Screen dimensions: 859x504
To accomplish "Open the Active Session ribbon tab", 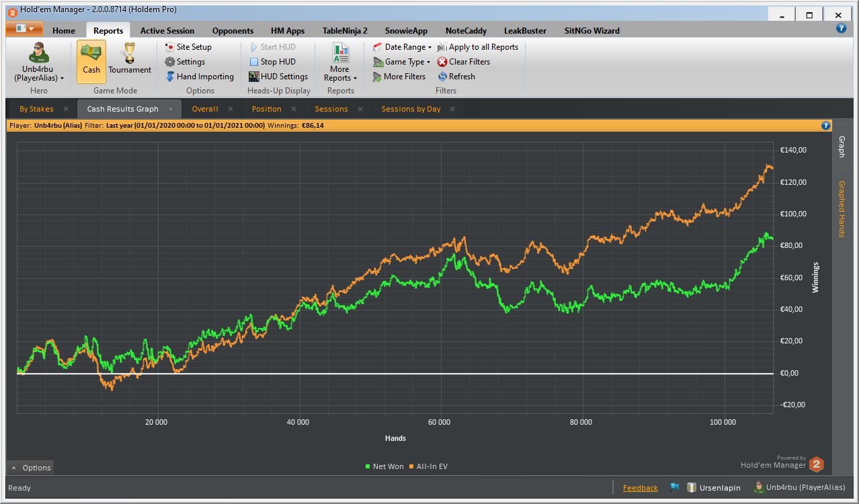I will click(x=167, y=30).
